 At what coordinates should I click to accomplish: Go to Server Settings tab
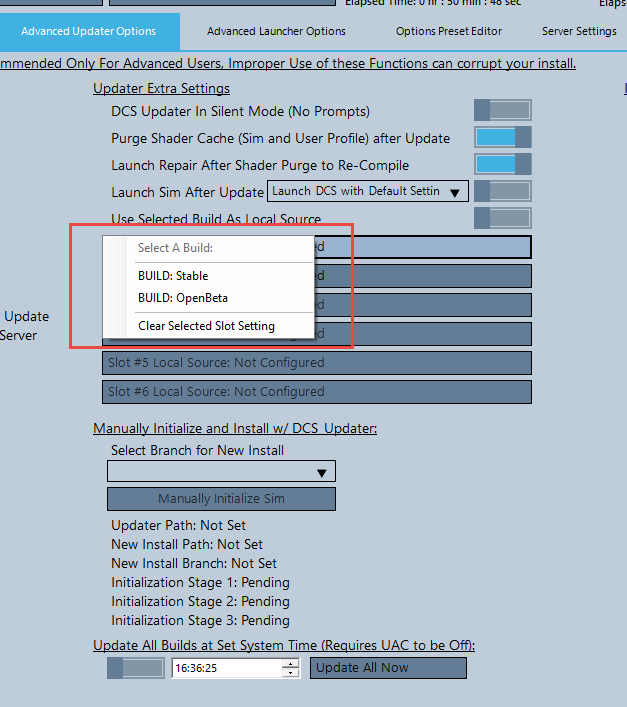[x=579, y=31]
